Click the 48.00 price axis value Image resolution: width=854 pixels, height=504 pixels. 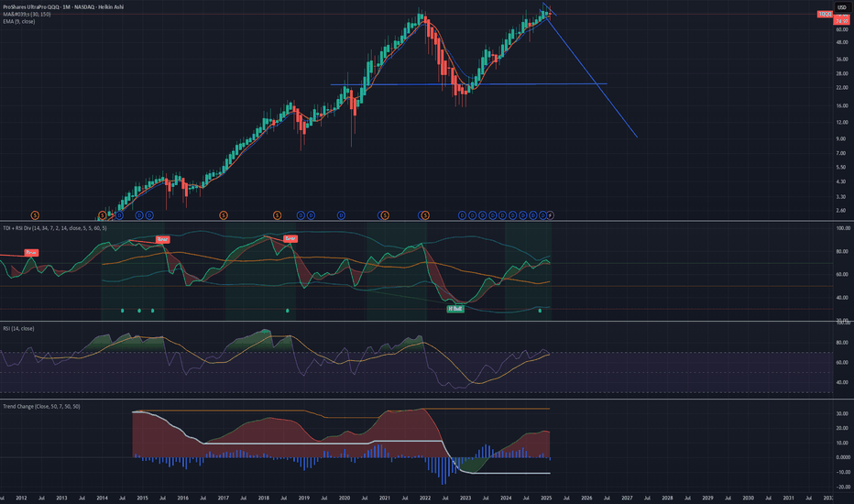pyautogui.click(x=842, y=42)
